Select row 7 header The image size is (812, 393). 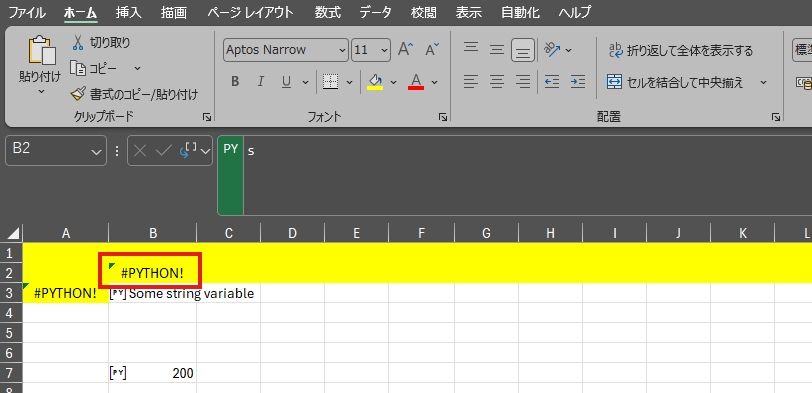[11, 373]
